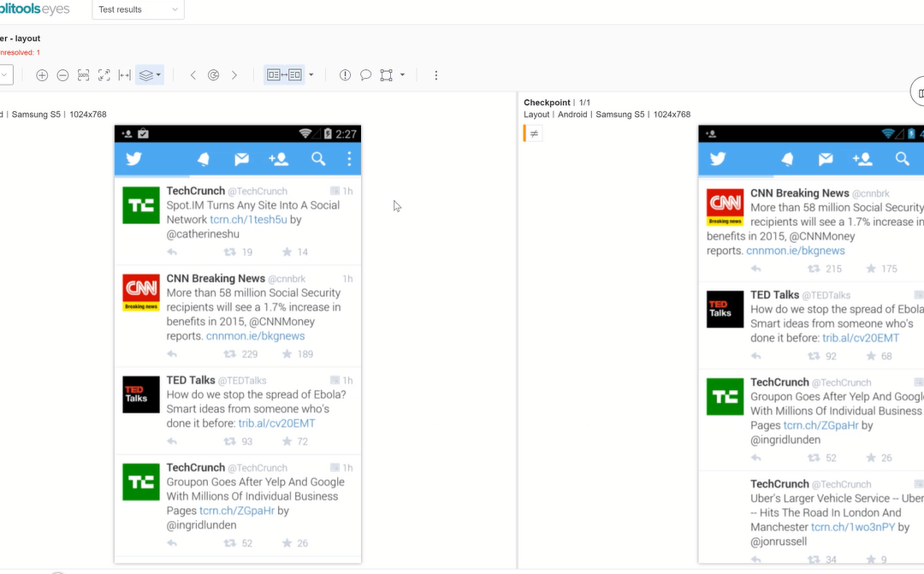Viewport: 924px width, 574px height.
Task: Toggle the layers visibility button
Action: click(150, 75)
